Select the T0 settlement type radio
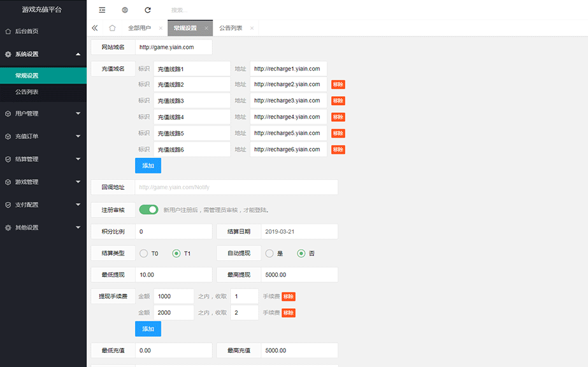The height and width of the screenshot is (367, 588). pos(144,254)
